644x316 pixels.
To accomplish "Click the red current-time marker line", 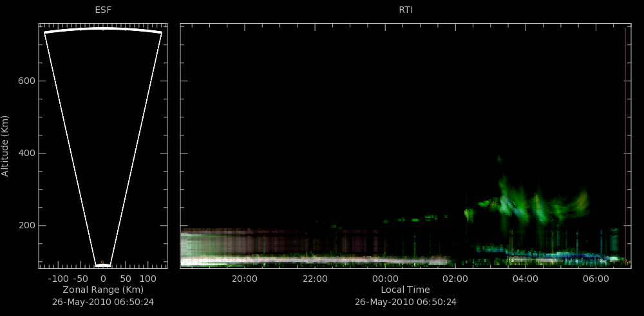I will click(625, 146).
